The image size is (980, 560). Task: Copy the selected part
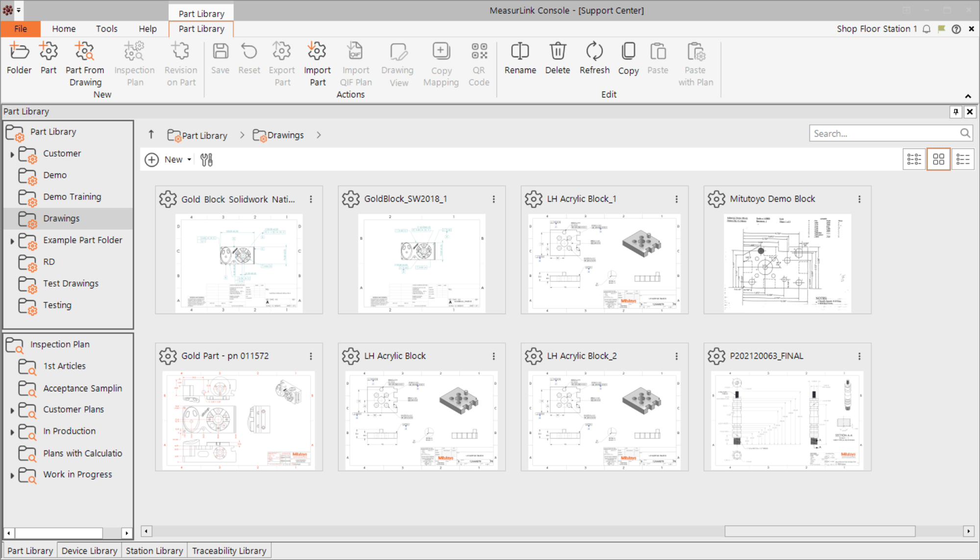[x=628, y=58]
